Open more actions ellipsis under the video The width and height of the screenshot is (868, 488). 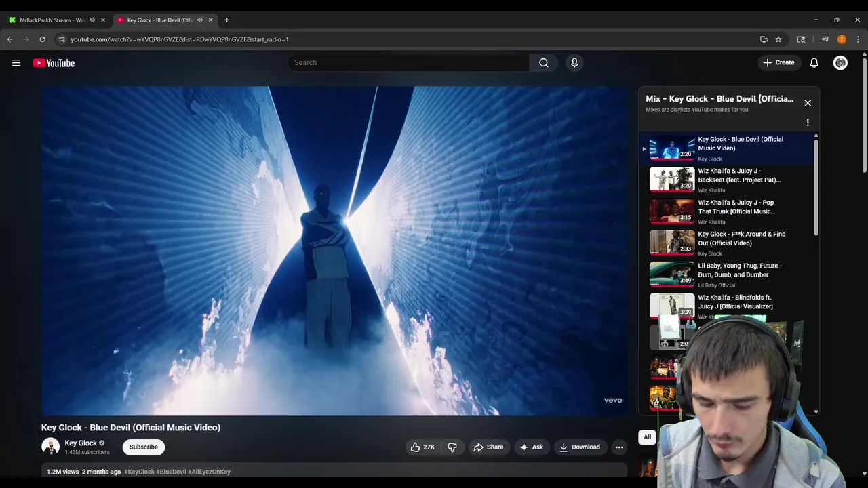(x=619, y=447)
